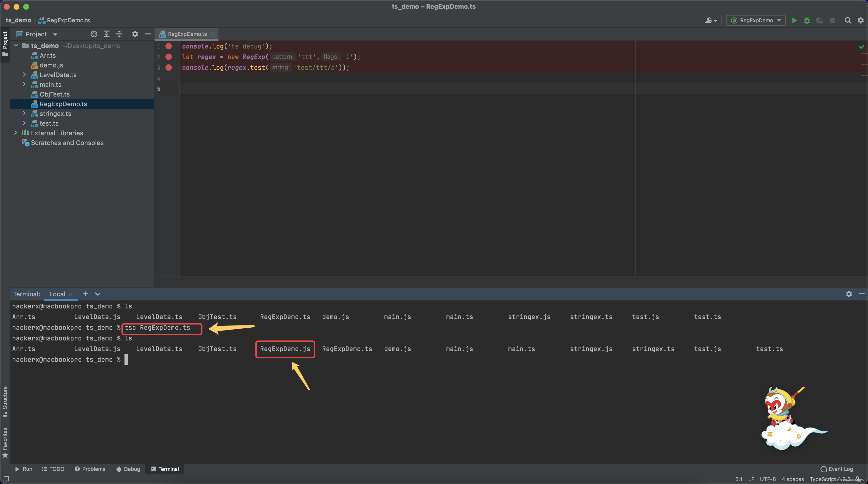Add a new terminal session tab

[x=85, y=294]
